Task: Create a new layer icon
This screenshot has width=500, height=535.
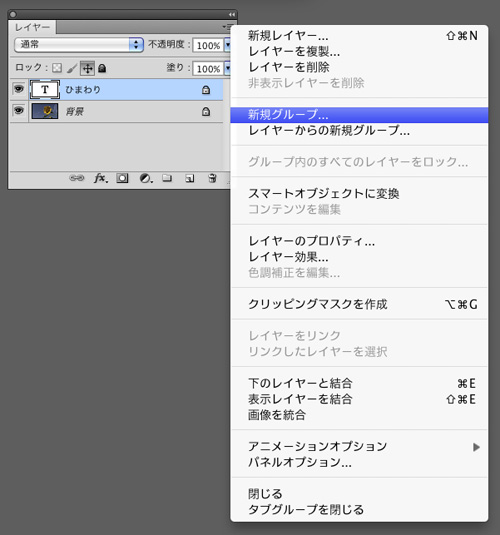Action: 190,178
